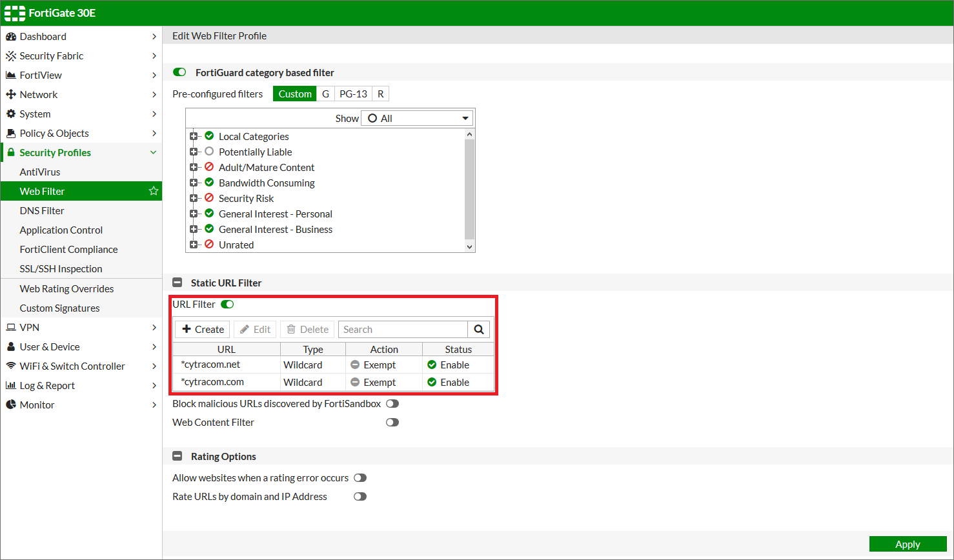Collapse the Static URL Filter section
954x560 pixels.
click(178, 283)
